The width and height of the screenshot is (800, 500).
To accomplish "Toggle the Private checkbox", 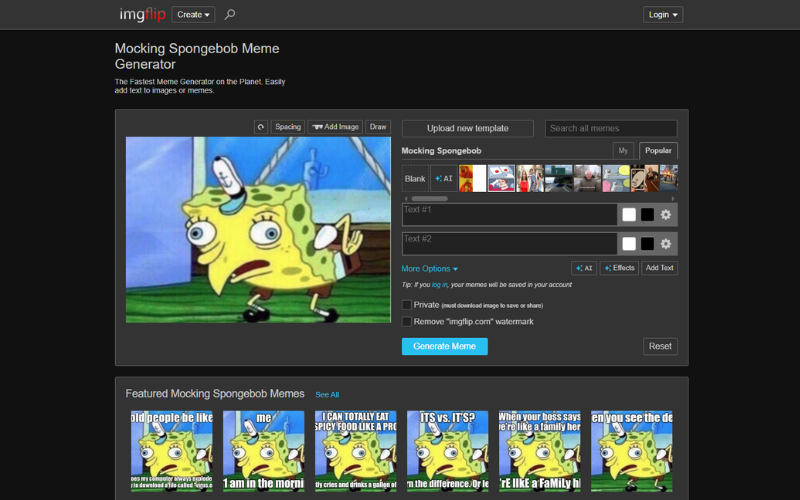I will tap(407, 305).
